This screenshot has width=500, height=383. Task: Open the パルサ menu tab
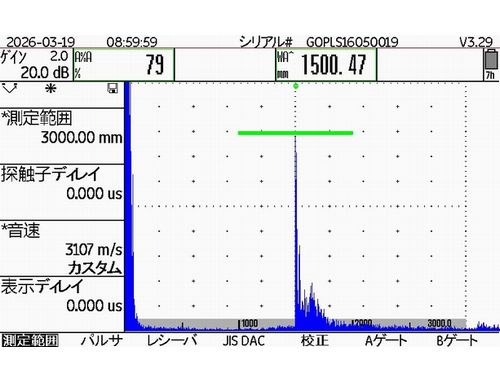click(102, 340)
